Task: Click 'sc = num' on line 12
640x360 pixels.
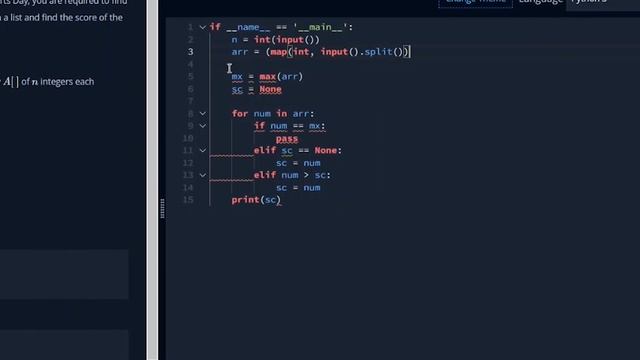Action: (x=298, y=163)
